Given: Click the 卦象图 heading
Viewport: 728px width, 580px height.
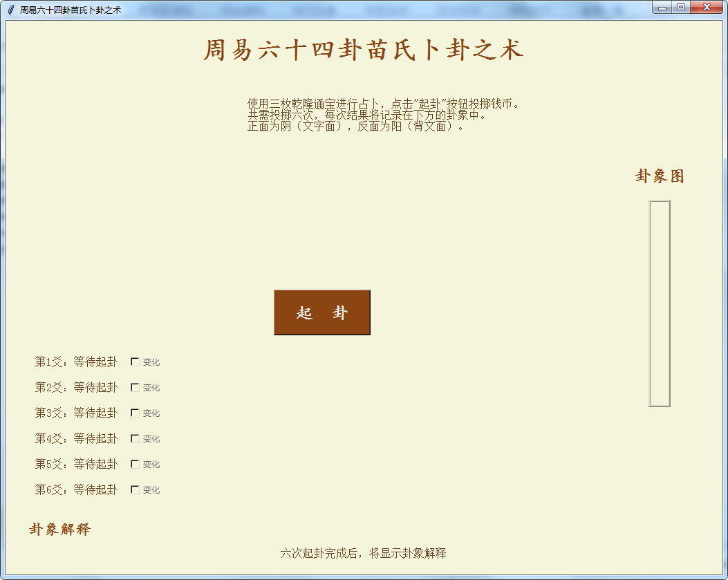Looking at the screenshot, I should [x=660, y=176].
